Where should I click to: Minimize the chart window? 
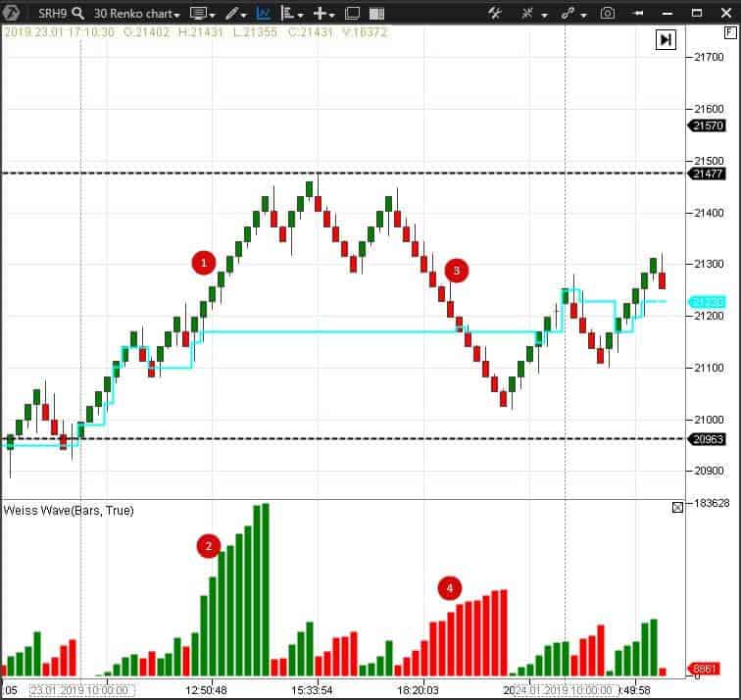click(667, 13)
